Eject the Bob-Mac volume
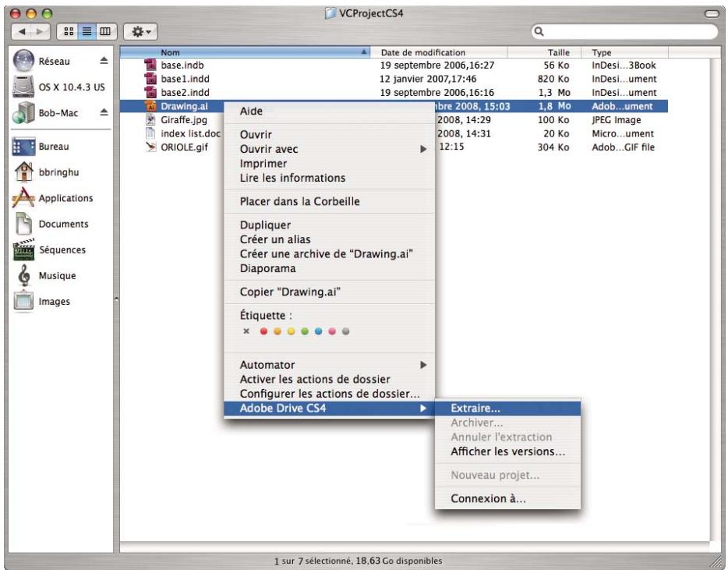This screenshot has width=728, height=570. 104,112
